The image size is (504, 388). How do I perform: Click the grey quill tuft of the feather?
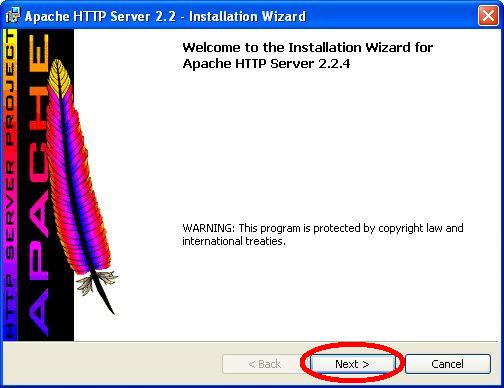[x=95, y=282]
